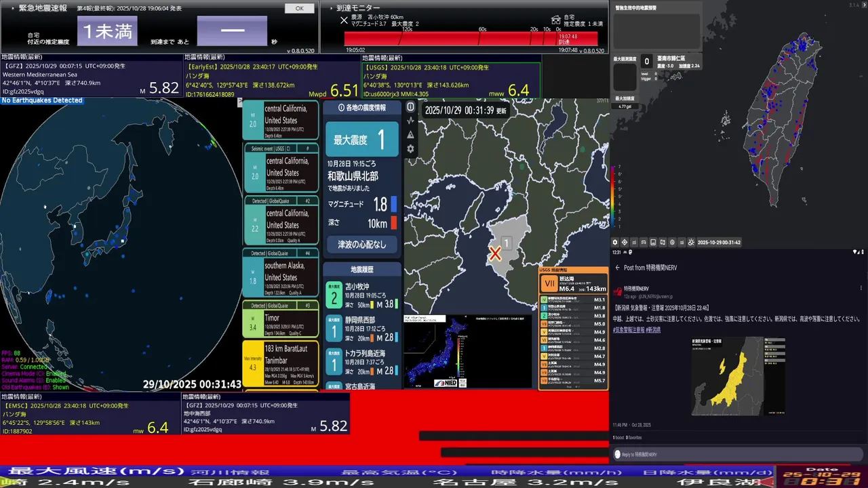Open the 特務機関NERV profile avatar

[x=618, y=291]
